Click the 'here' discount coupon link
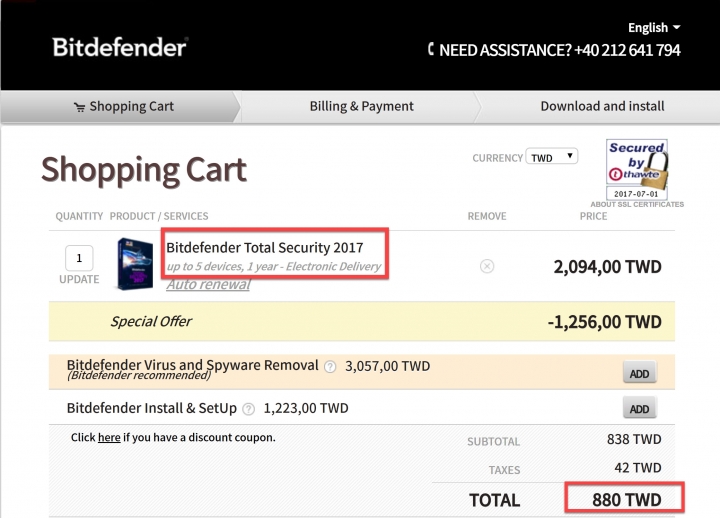720x518 pixels. (x=109, y=438)
